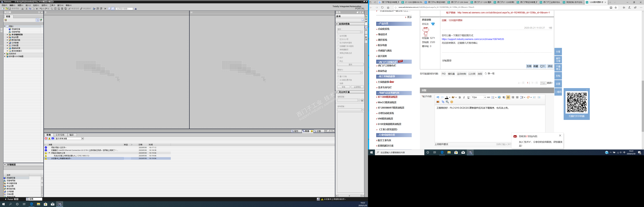The image size is (644, 207).
Task: Click bold formatting in reply editor
Action: (460, 97)
